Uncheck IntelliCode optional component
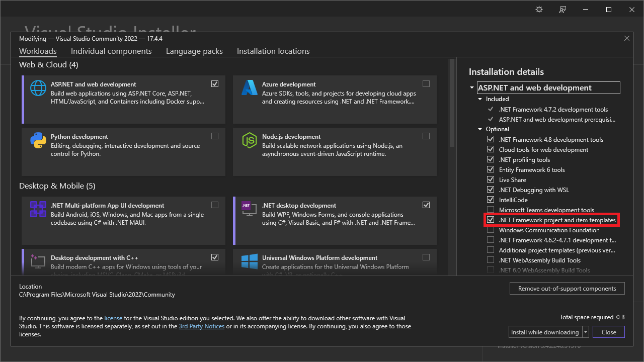The image size is (644, 362). click(491, 200)
